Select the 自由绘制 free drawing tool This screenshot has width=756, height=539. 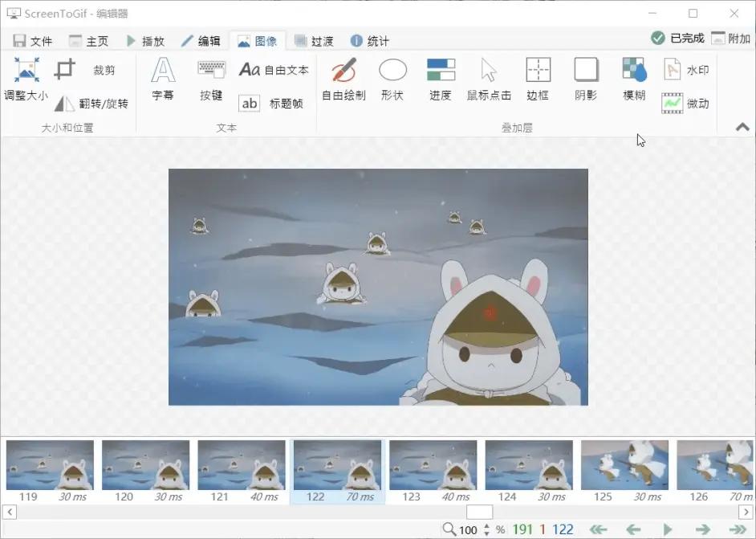click(x=343, y=80)
